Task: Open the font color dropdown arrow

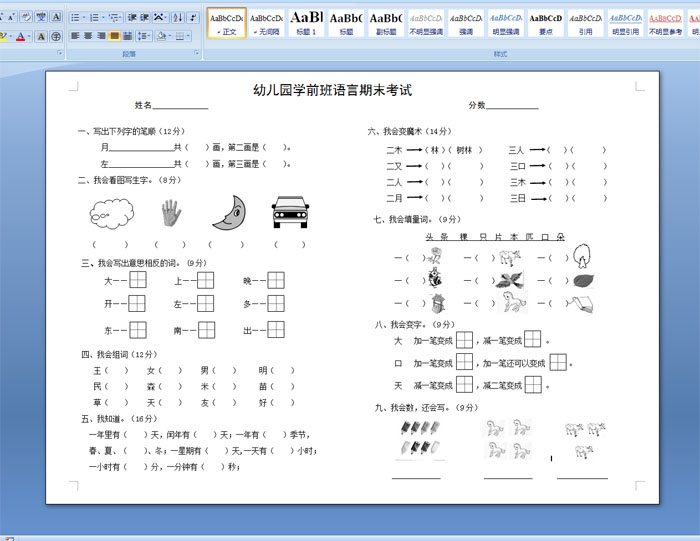Action: pos(29,37)
